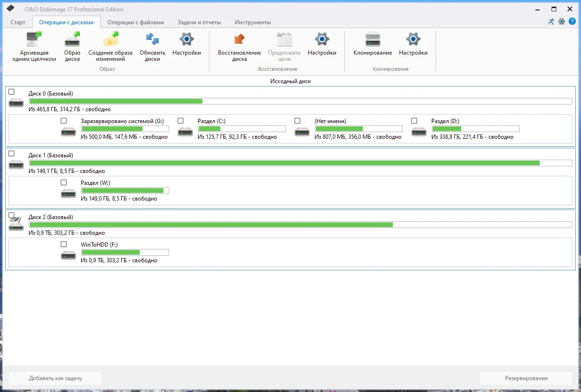Tick the Раздел (W:) checkbox
The width and height of the screenshot is (581, 392).
pyautogui.click(x=64, y=182)
